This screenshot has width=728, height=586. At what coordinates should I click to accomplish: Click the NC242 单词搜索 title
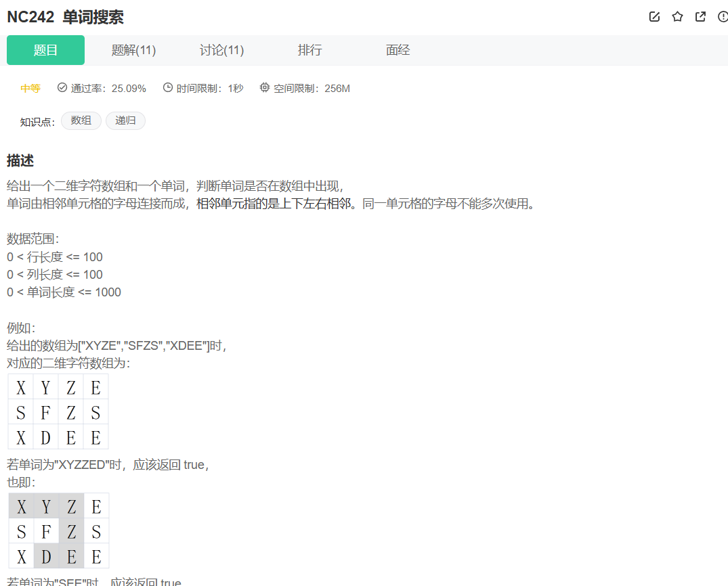(65, 18)
